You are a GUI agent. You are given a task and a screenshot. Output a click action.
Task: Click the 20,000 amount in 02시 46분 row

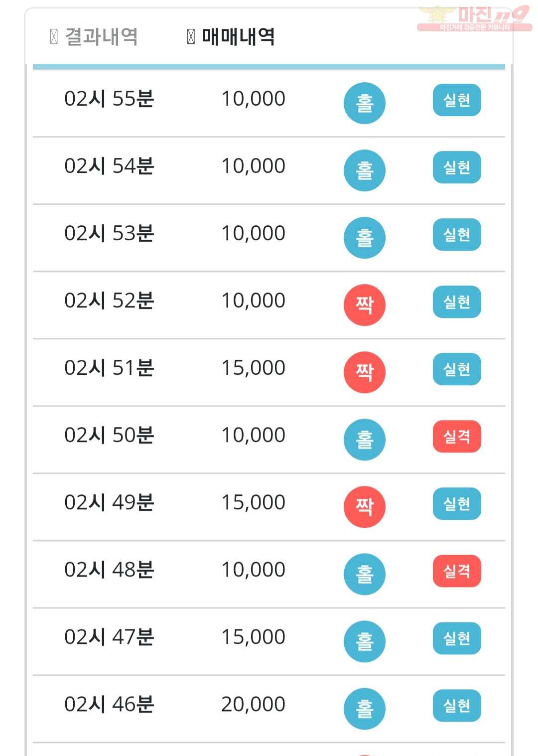tap(253, 704)
